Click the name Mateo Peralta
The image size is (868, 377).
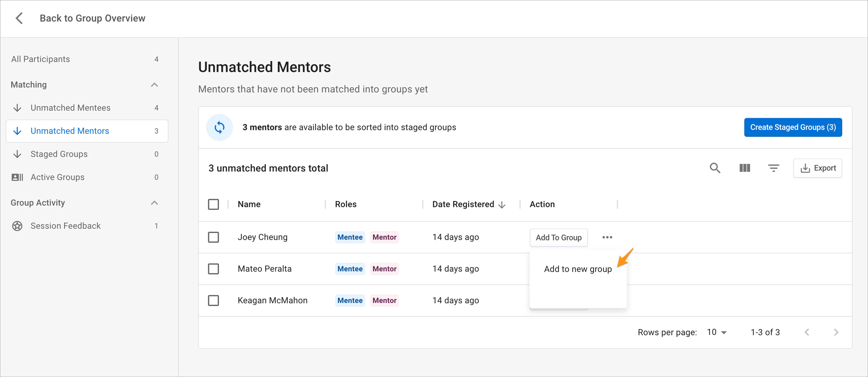(x=265, y=269)
